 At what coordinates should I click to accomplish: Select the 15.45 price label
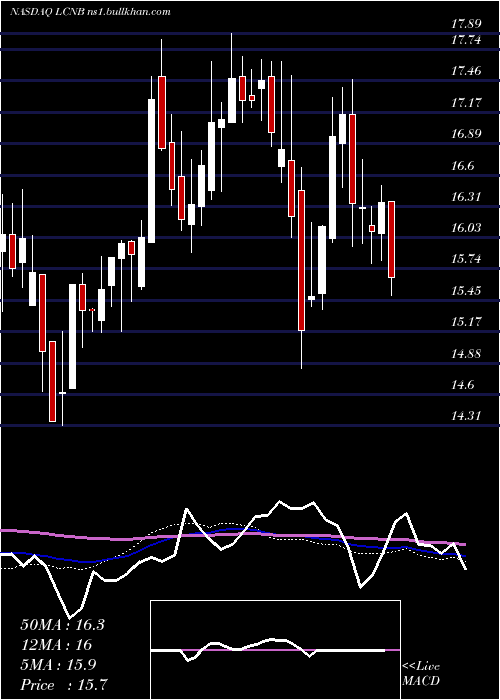point(465,291)
